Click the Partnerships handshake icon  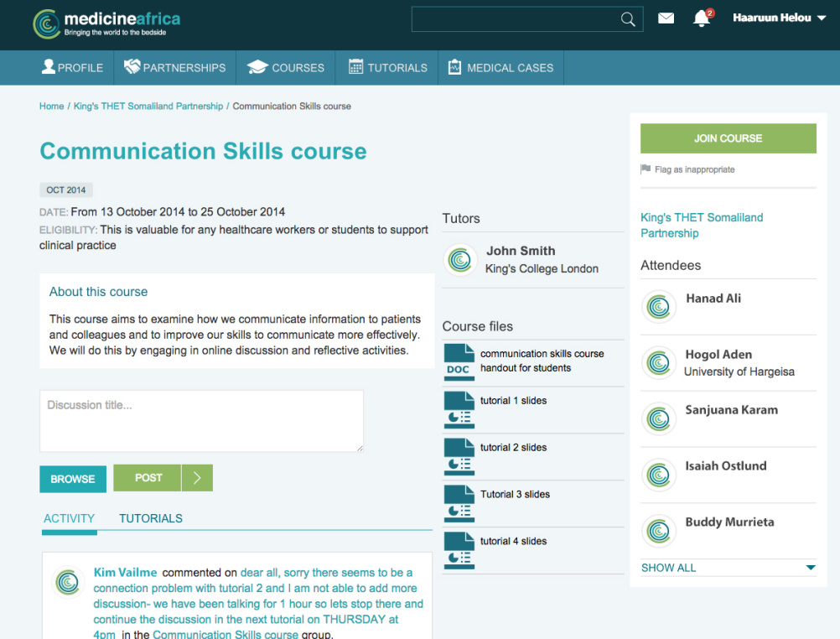coord(132,66)
